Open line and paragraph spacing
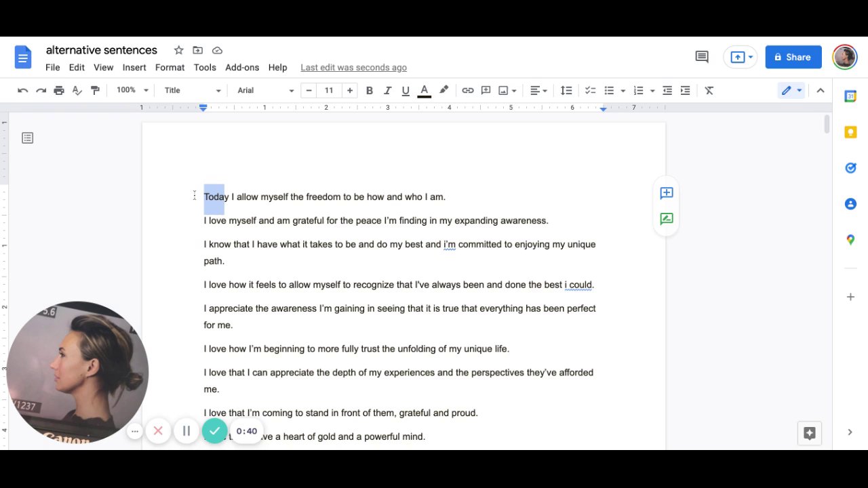 [x=566, y=90]
